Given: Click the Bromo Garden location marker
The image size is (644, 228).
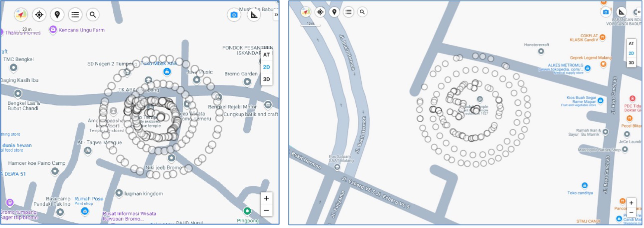Looking at the screenshot, I should click(247, 82).
